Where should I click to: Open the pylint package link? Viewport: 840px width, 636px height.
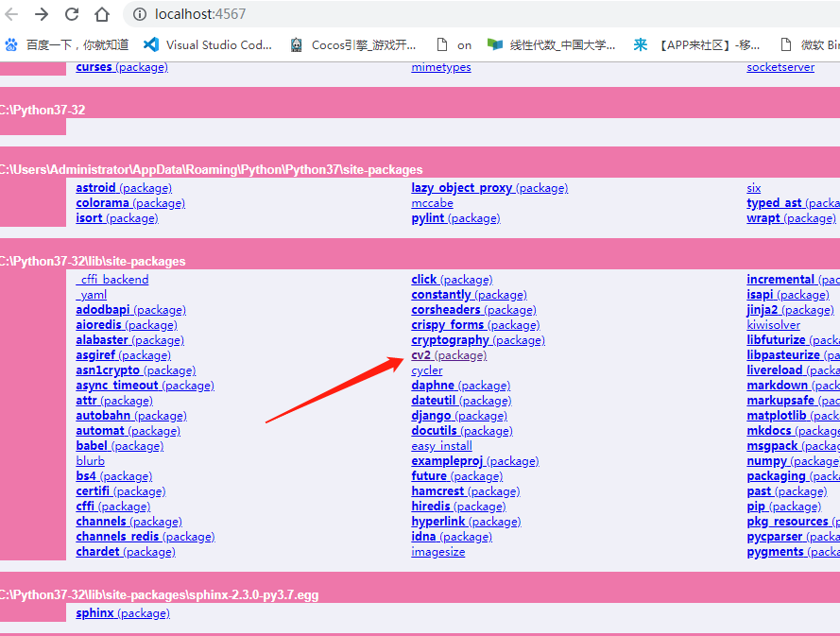(455, 218)
